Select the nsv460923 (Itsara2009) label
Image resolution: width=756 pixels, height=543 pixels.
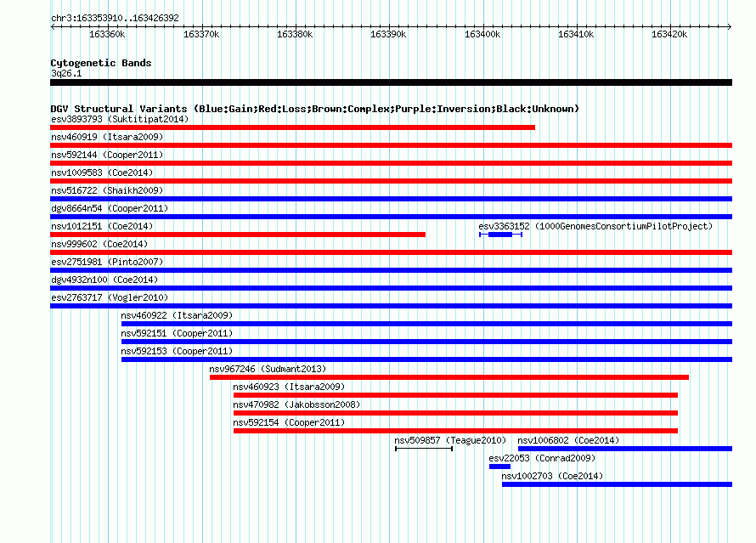pos(289,387)
